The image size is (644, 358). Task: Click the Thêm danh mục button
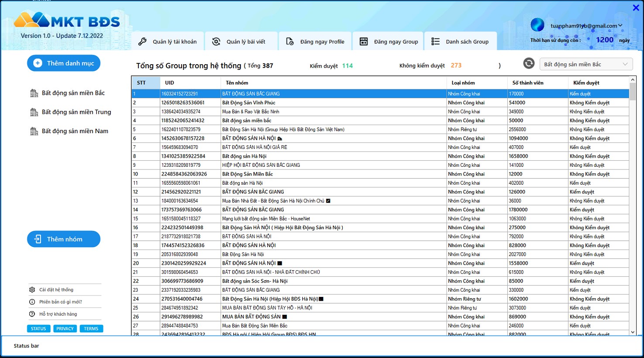pyautogui.click(x=64, y=63)
